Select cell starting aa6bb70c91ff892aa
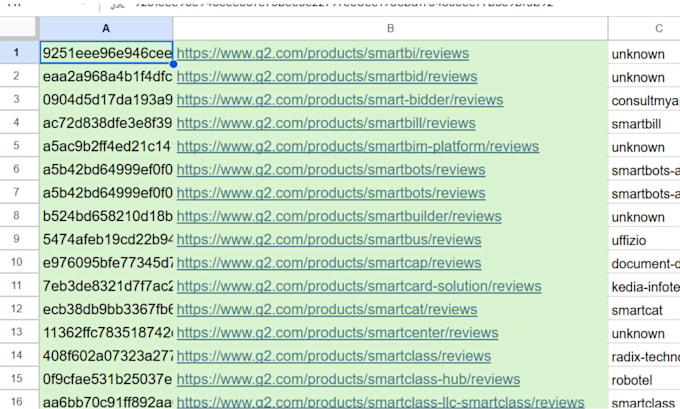 (x=106, y=400)
